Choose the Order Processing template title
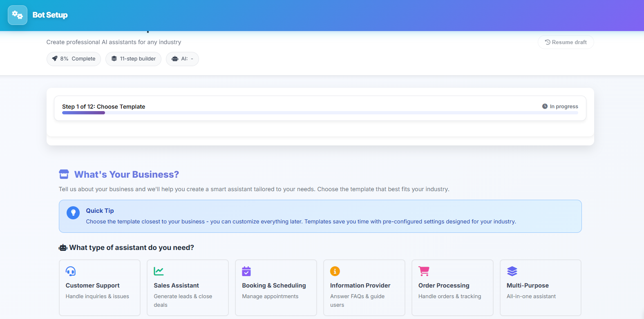Image resolution: width=644 pixels, height=319 pixels. (444, 286)
